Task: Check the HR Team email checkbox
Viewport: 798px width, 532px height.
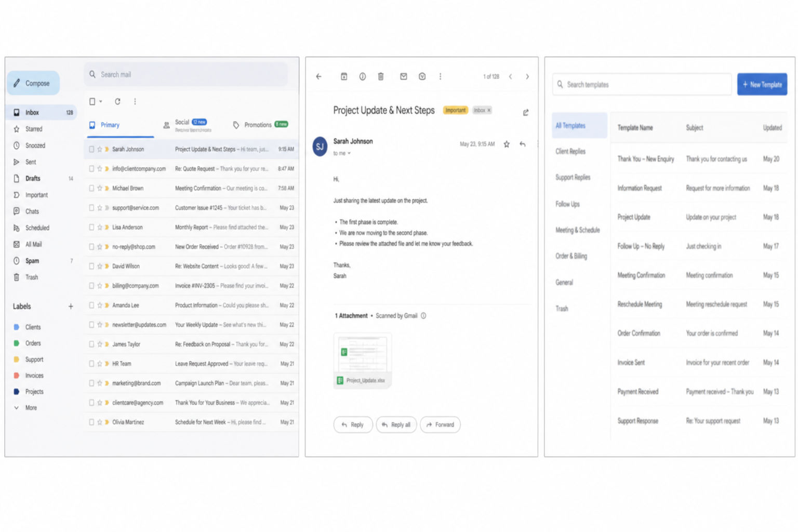Action: [x=92, y=364]
